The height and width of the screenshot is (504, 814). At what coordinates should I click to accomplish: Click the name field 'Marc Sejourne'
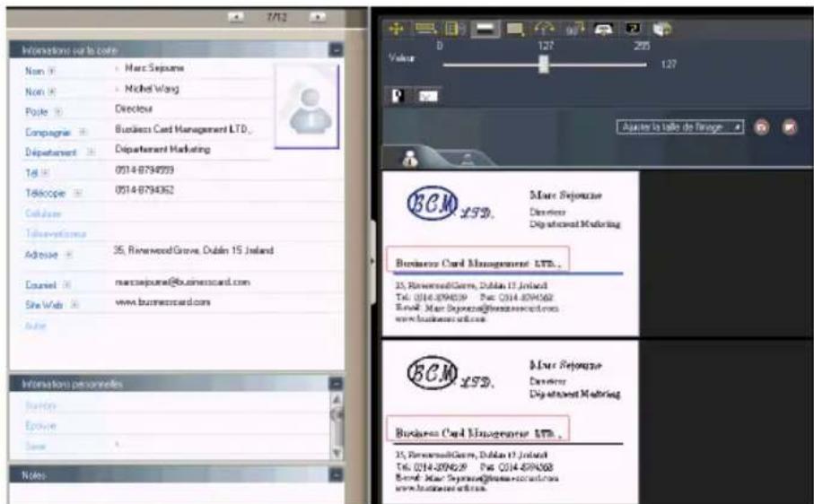coord(153,68)
